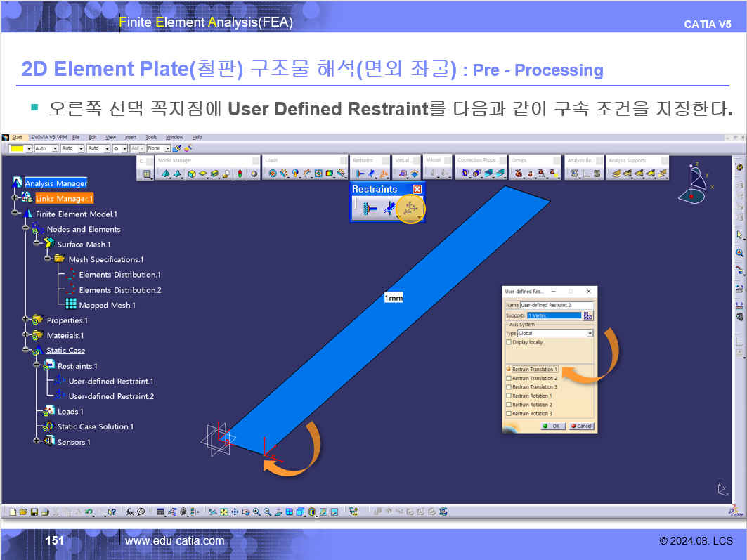Screen dimensions: 747x560
Task: Click the Supports field showing 1 Vertex
Action: pyautogui.click(x=554, y=315)
